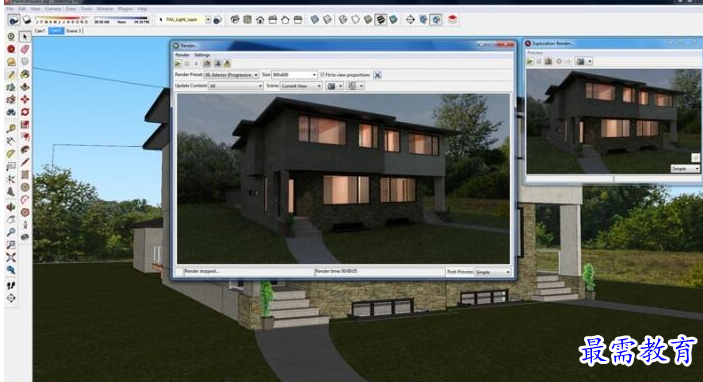
Task: Switch to the Scene 1 tab
Action: point(74,31)
